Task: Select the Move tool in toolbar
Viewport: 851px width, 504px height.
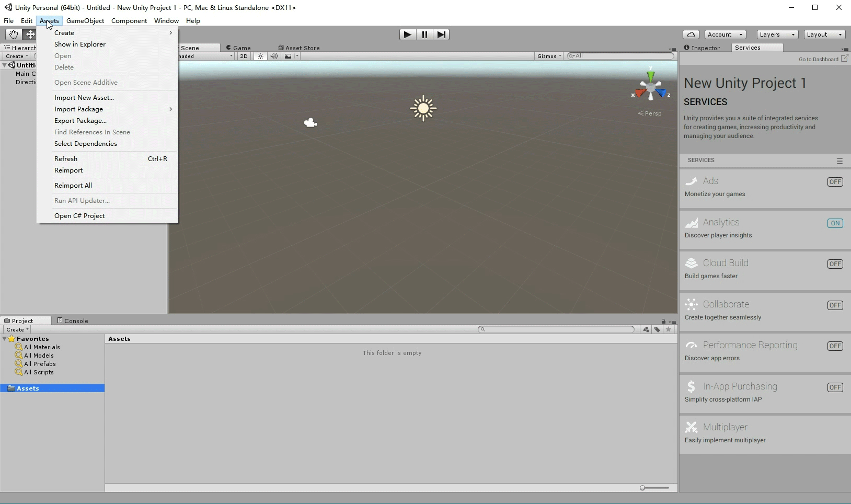Action: click(30, 35)
